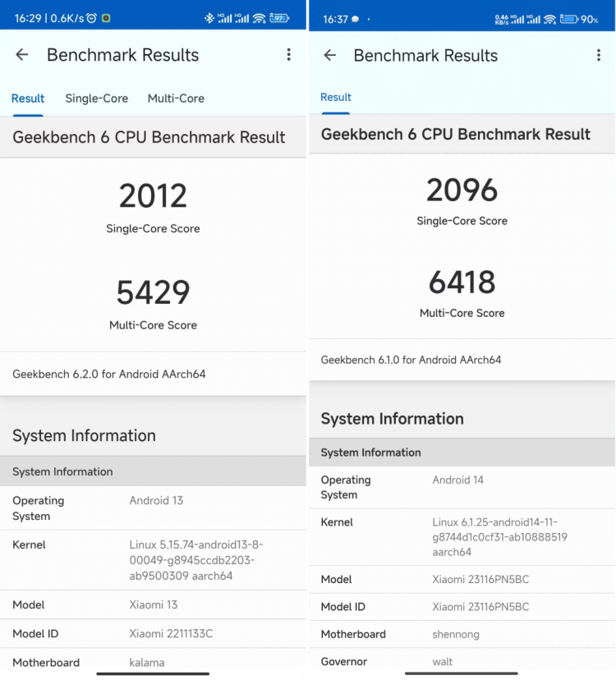Tap the back arrow on the left screenshot
This screenshot has height=680, width=616.
[x=21, y=55]
